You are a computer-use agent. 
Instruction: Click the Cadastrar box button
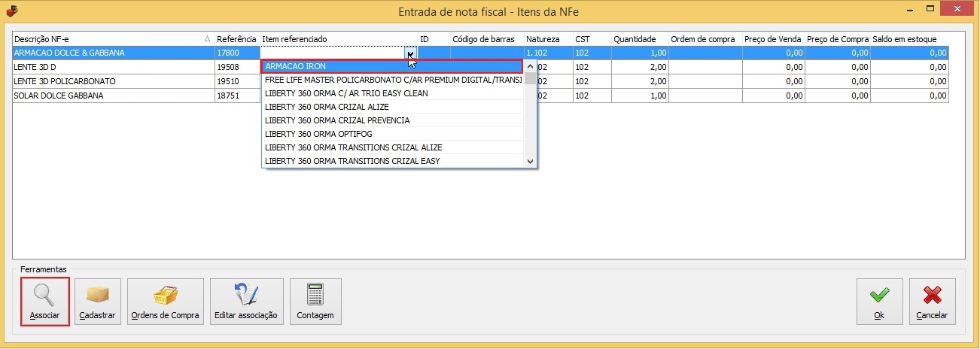[x=98, y=302]
